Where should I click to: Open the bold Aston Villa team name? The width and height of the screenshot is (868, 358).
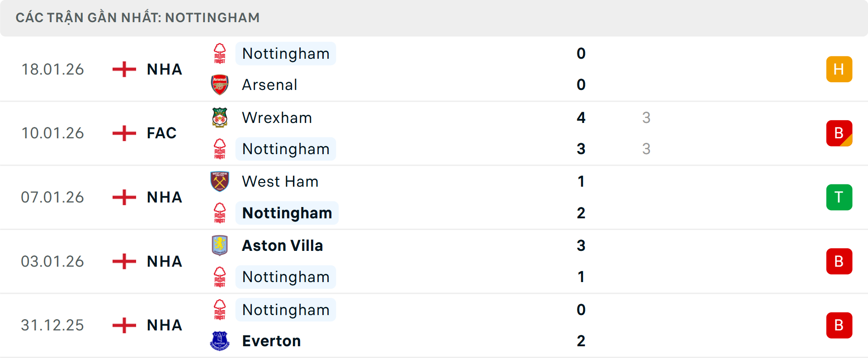(x=282, y=245)
